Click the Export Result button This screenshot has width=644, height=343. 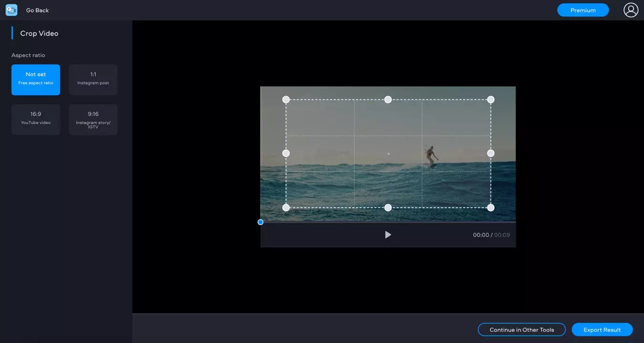(602, 329)
